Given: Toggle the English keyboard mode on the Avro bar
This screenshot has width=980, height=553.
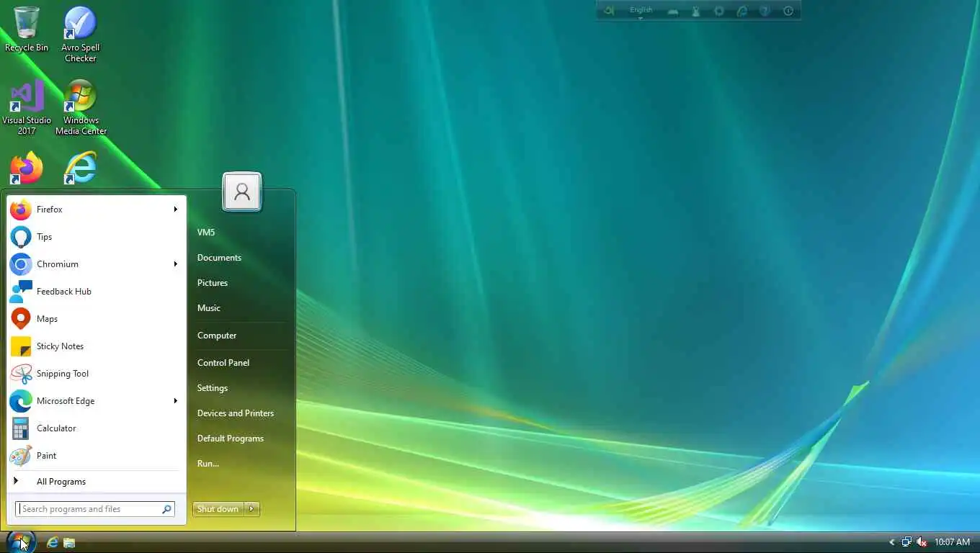Looking at the screenshot, I should tap(641, 11).
